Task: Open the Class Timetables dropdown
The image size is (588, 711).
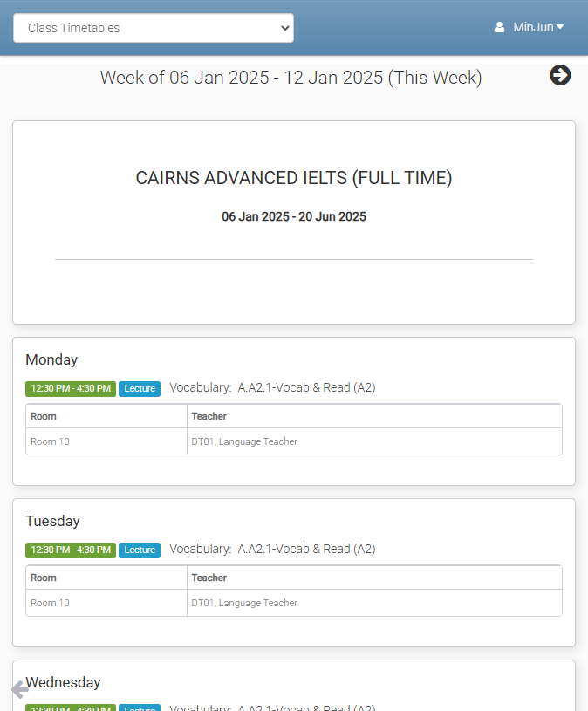Action: [x=154, y=28]
